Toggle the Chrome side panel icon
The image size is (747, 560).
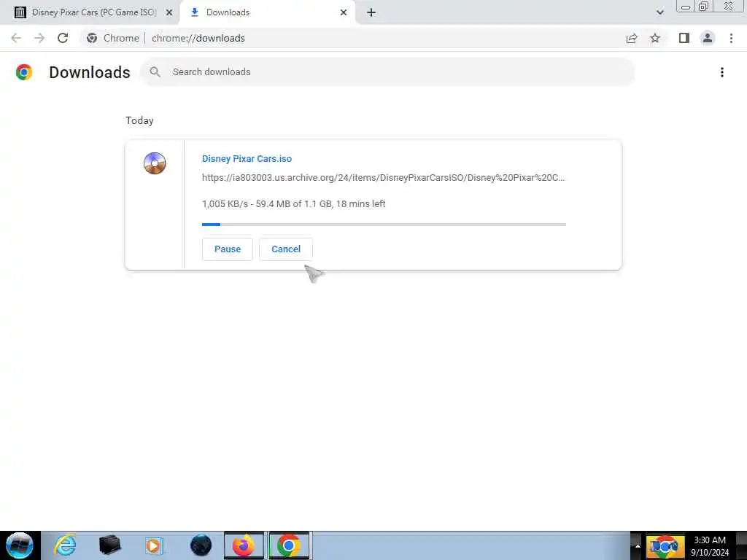pos(684,38)
